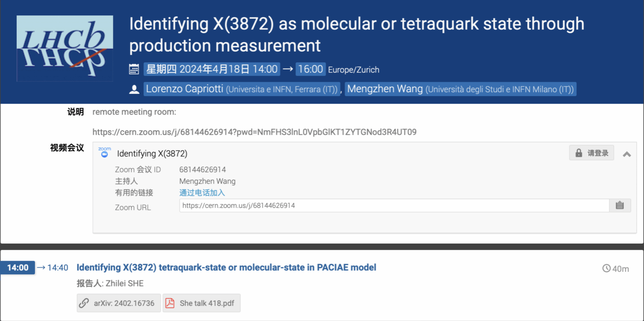This screenshot has width=644, height=321.
Task: Collapse the video conference panel chevron
Action: [x=626, y=154]
